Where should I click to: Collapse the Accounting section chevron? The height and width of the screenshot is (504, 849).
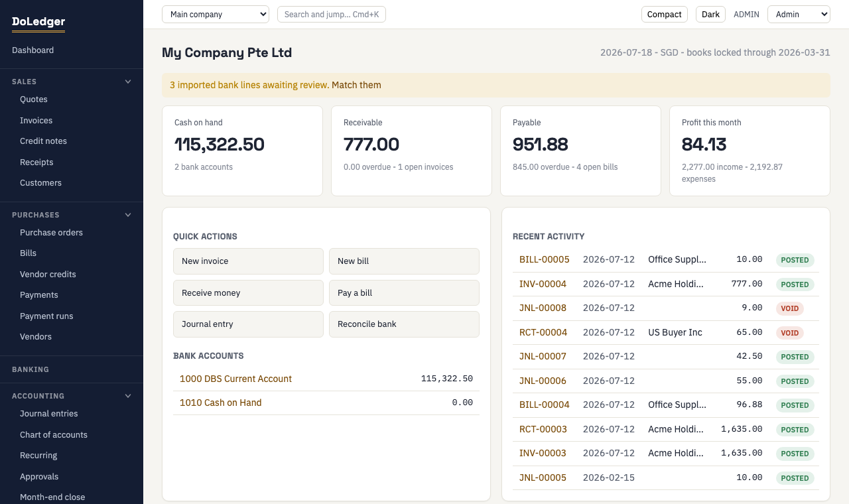[x=128, y=396]
